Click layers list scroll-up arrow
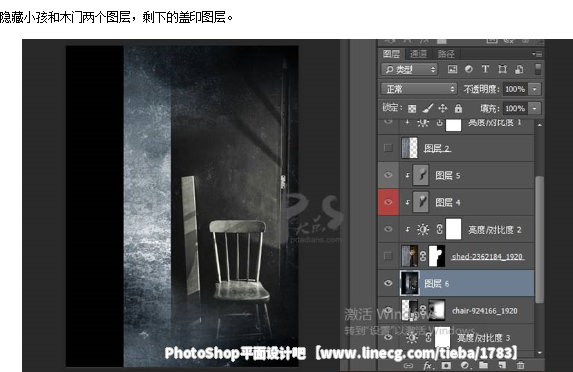 click(539, 125)
